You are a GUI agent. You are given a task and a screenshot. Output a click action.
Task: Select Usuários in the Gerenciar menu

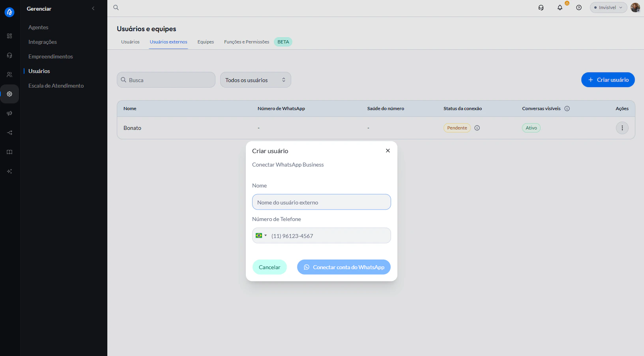[39, 71]
